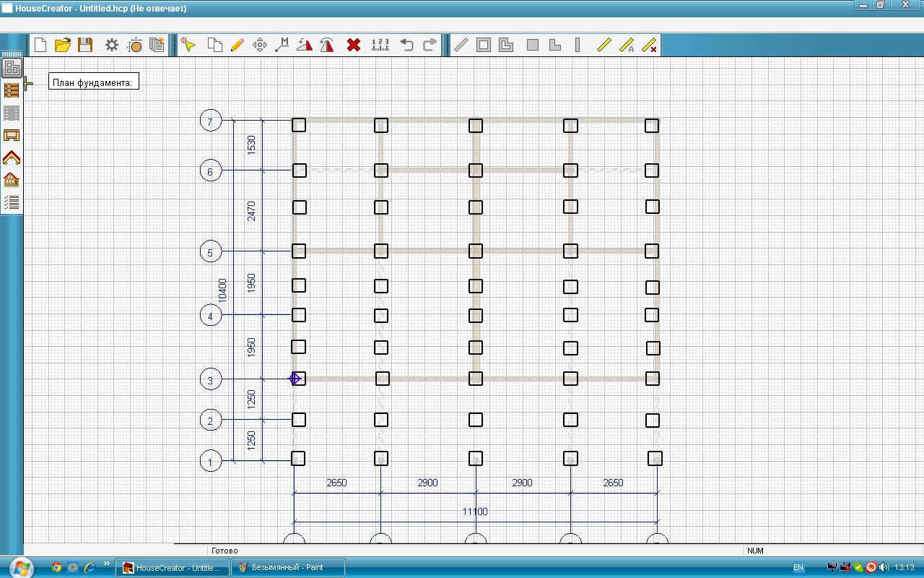Open an existing project with folder icon

click(x=63, y=45)
